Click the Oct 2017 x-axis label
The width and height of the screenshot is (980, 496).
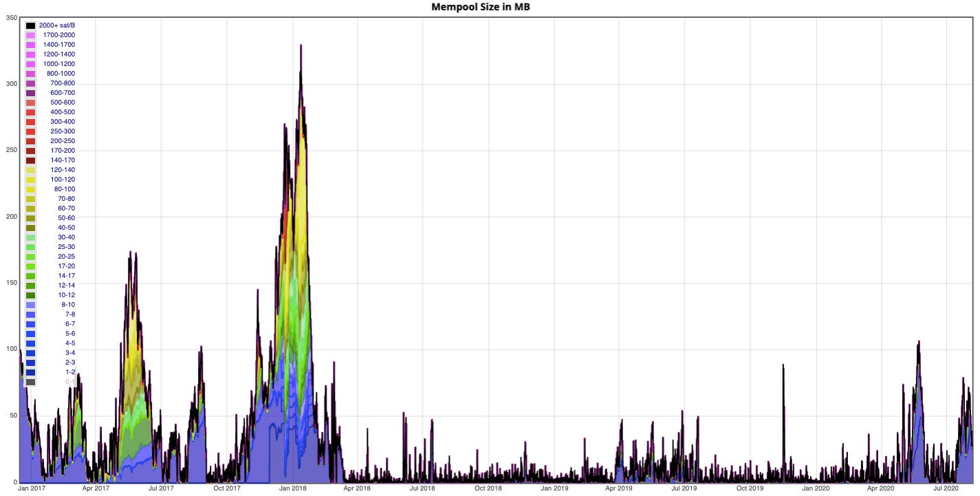point(227,488)
